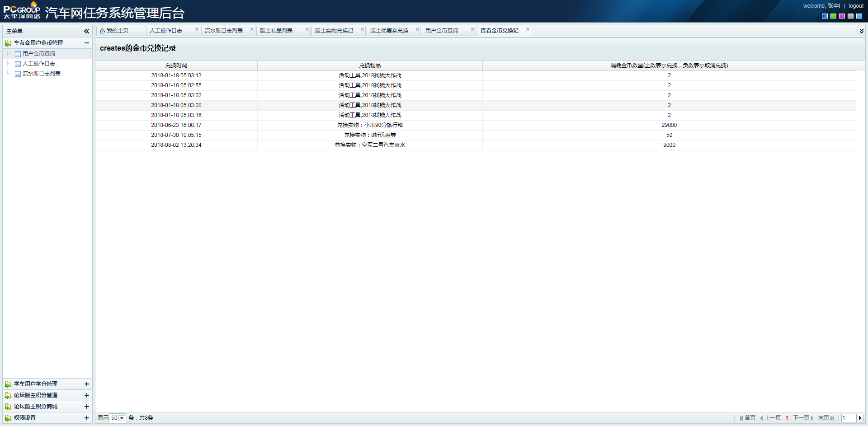Select the blue window theme icon
The height and width of the screenshot is (426, 868).
825,16
